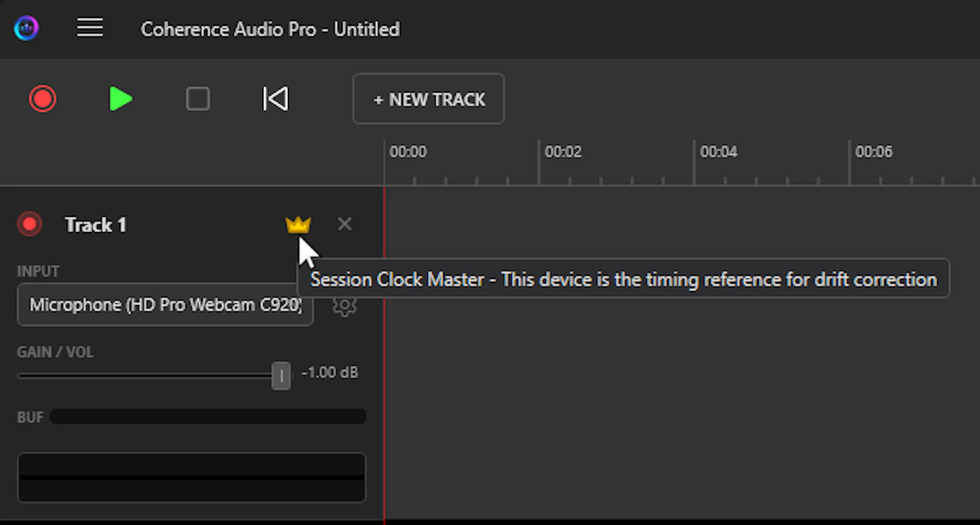The image size is (980, 525).
Task: Toggle record arm for Track 1
Action: click(x=29, y=224)
